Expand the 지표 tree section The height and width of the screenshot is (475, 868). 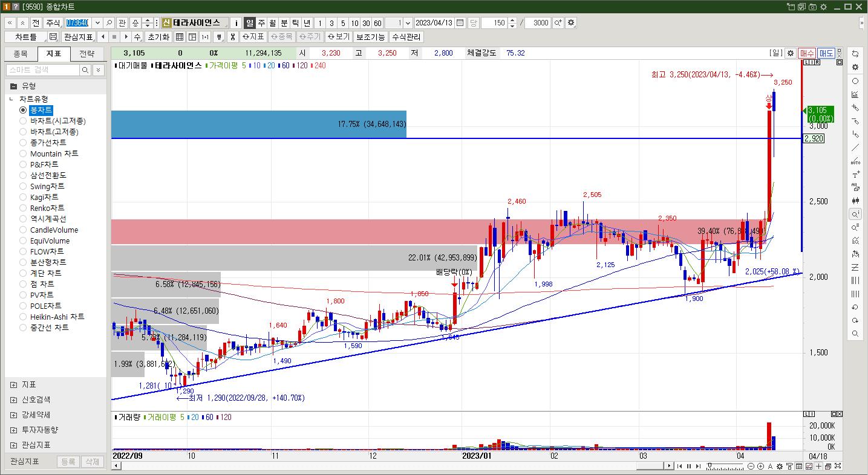coord(14,384)
